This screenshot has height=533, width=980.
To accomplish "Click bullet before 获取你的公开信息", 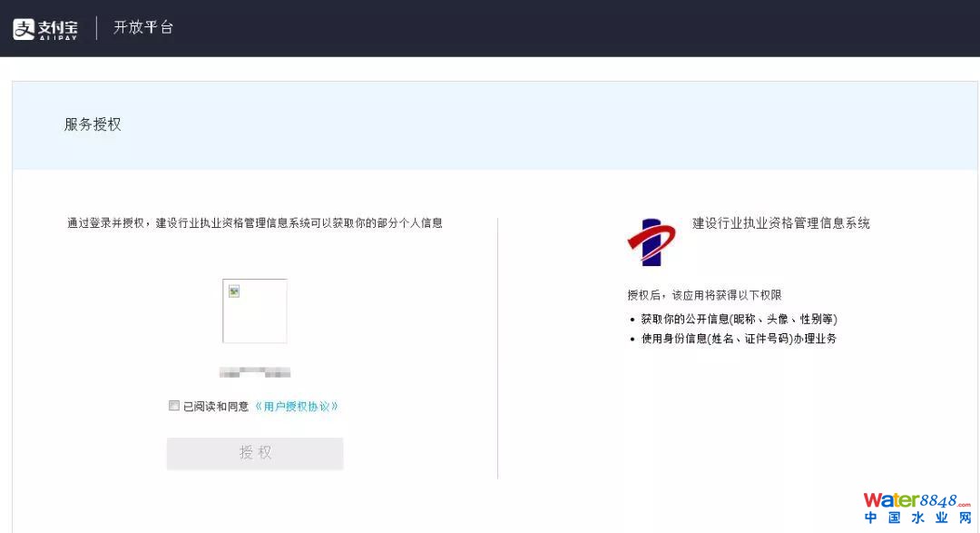I will coord(632,320).
